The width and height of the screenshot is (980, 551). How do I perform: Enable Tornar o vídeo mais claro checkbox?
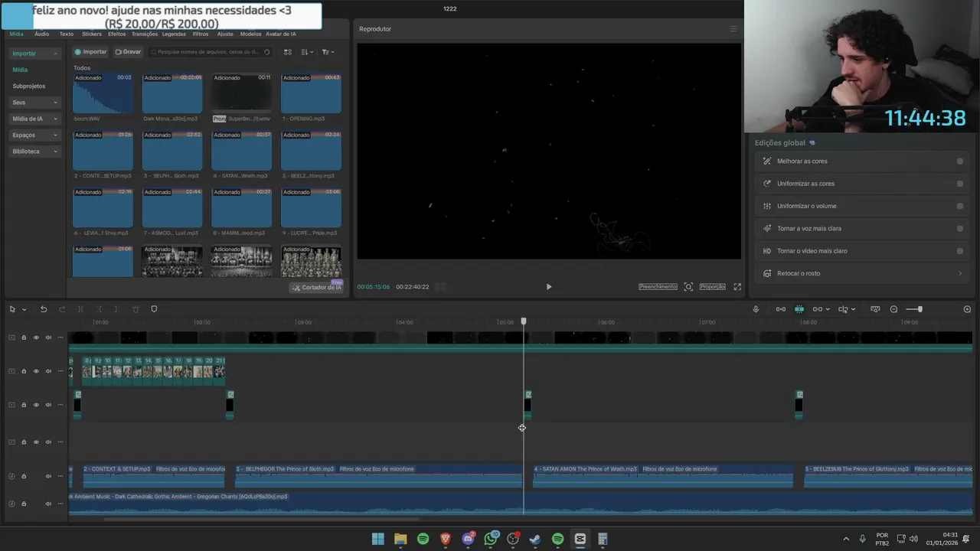click(x=960, y=251)
